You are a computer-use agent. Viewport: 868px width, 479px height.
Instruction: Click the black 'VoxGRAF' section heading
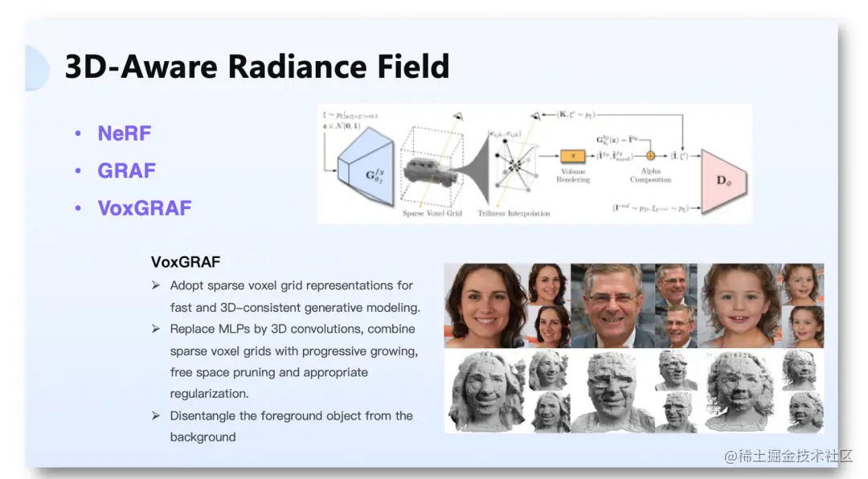coord(186,262)
